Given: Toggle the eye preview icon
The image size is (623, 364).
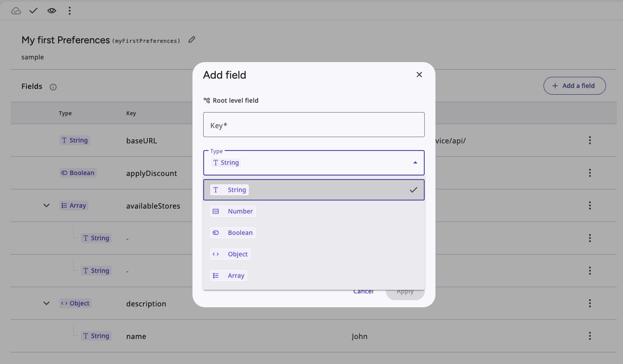Looking at the screenshot, I should (x=52, y=11).
